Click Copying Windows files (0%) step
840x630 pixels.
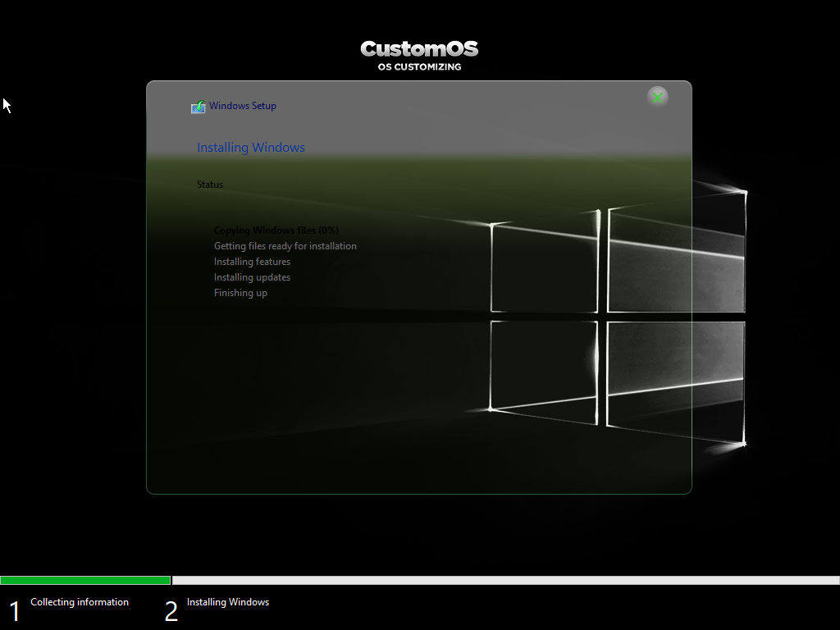[276, 231]
